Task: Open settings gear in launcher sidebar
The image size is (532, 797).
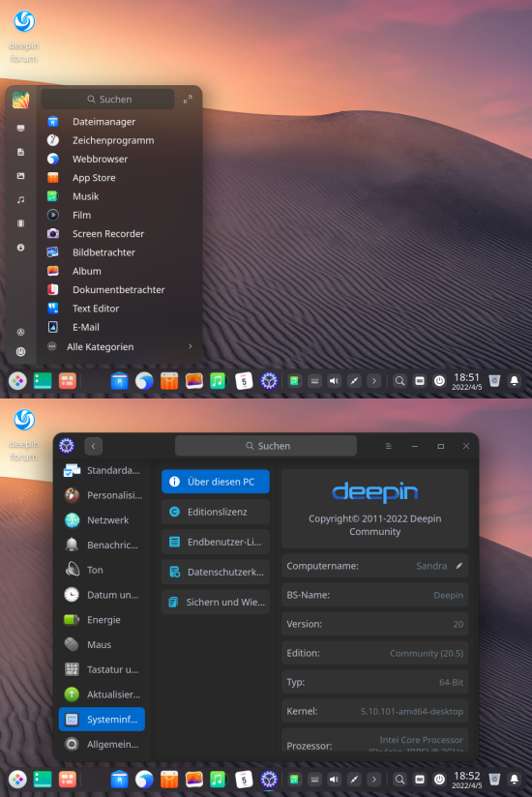Action: click(21, 332)
